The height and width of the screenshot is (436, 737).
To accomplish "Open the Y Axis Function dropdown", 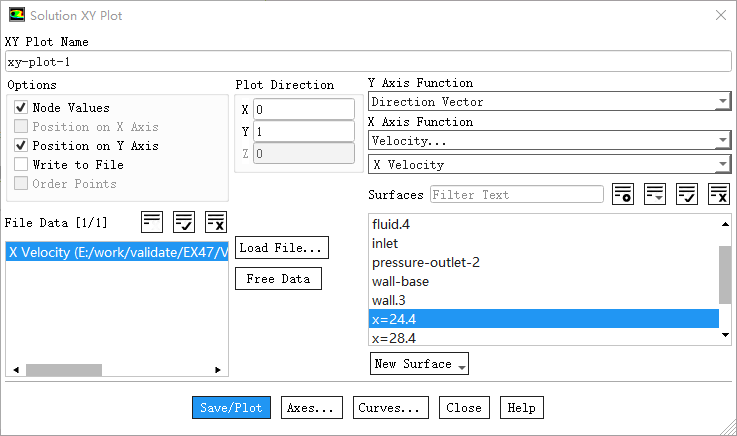I will (x=548, y=102).
